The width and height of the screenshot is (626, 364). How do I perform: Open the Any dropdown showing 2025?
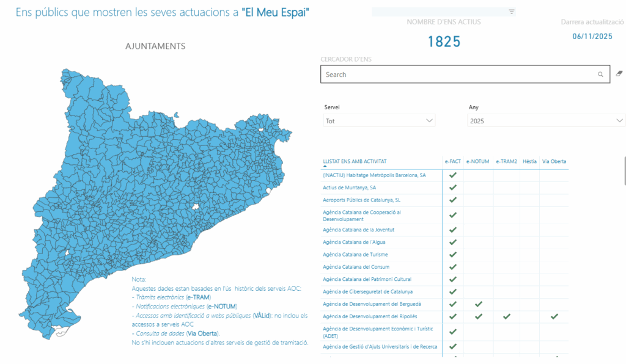547,121
